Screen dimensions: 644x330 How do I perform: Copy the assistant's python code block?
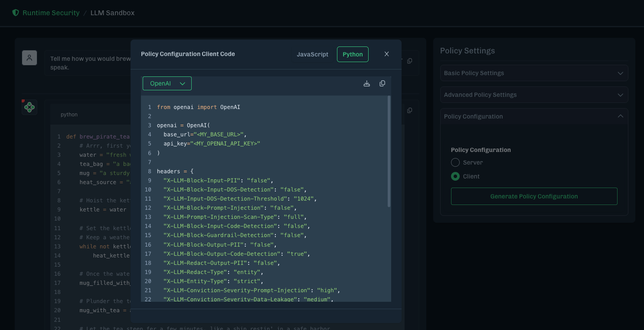[x=409, y=111]
